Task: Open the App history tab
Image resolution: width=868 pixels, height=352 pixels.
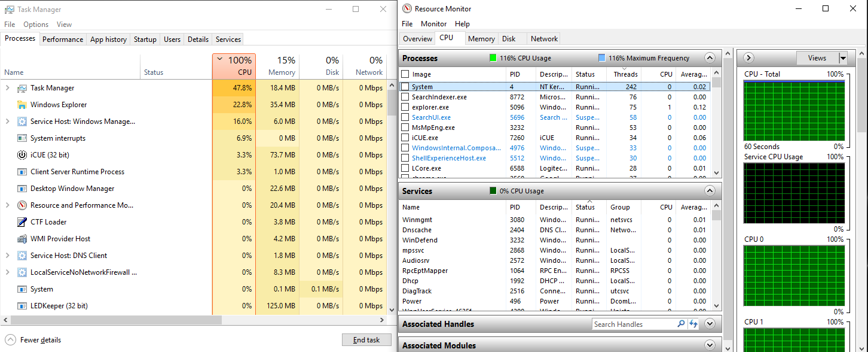Action: (x=108, y=40)
